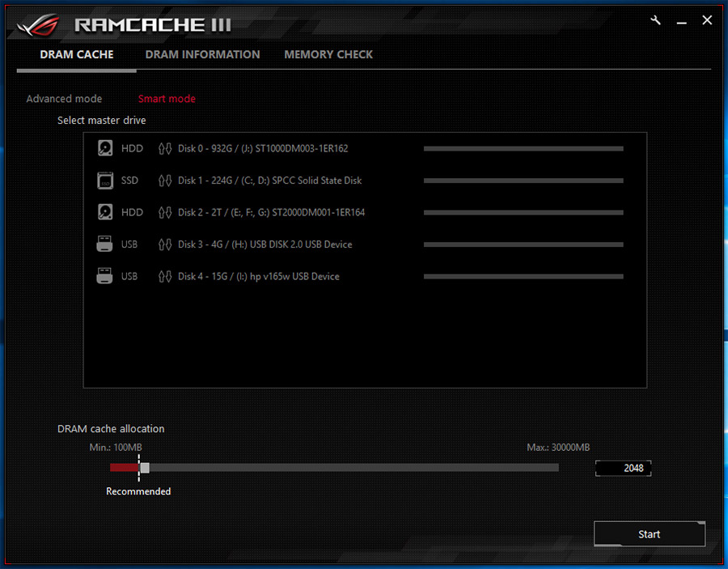Click the SSD drive icon for Disk 1
The width and height of the screenshot is (728, 569).
click(x=105, y=180)
